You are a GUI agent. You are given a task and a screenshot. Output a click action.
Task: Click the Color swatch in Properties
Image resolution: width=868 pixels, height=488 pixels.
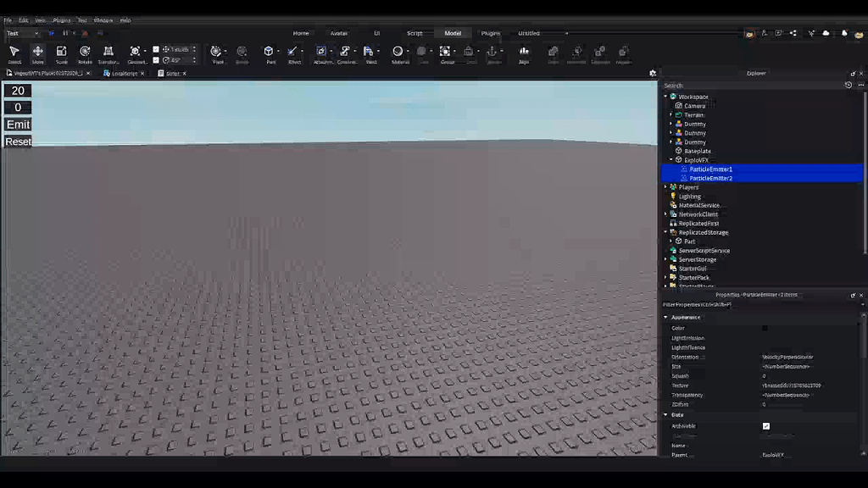(765, 328)
